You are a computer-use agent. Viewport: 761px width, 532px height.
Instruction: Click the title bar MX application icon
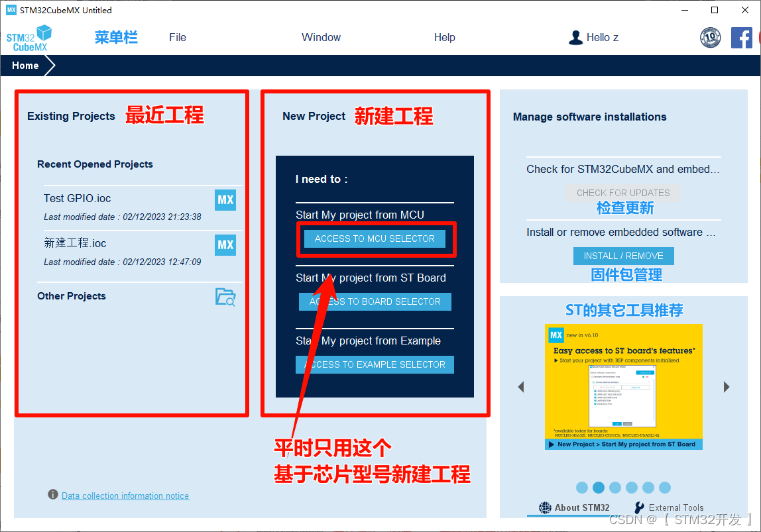(11, 10)
